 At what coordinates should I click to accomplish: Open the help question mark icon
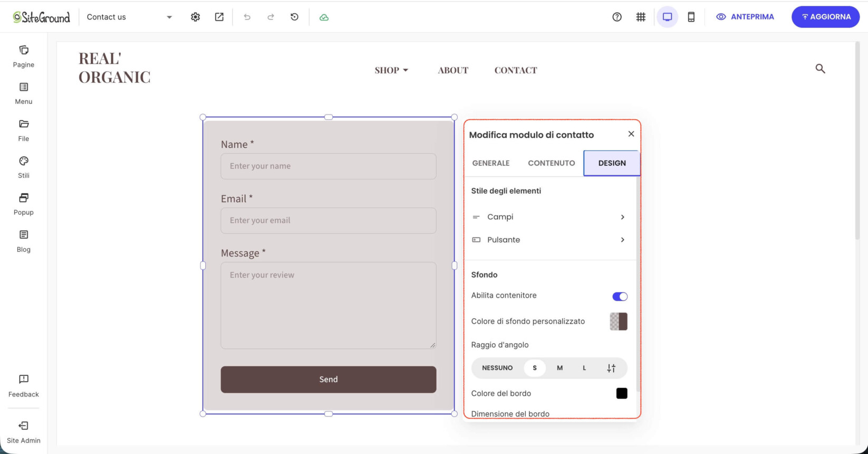pyautogui.click(x=617, y=17)
